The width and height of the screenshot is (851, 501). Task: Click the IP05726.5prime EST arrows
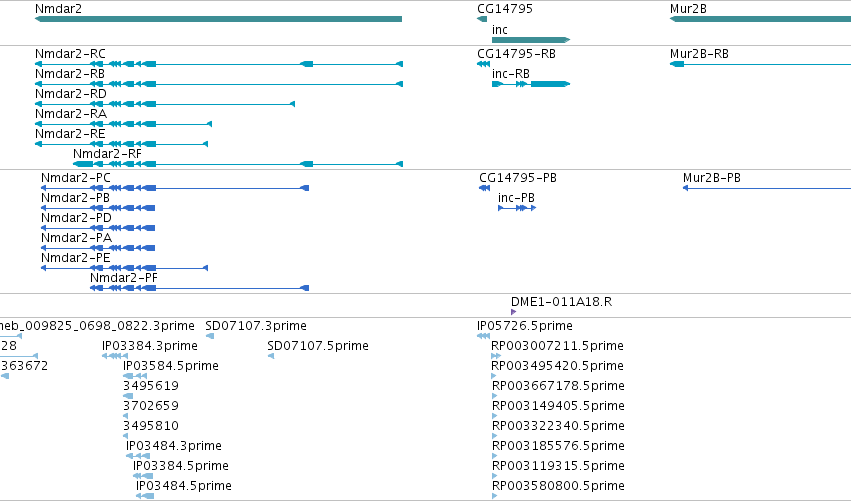tap(484, 336)
